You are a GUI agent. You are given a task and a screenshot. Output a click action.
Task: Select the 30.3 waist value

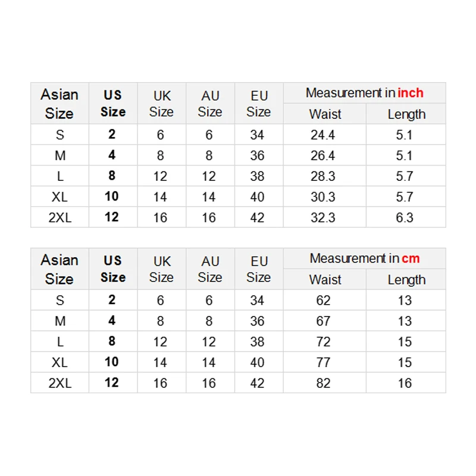(x=323, y=197)
